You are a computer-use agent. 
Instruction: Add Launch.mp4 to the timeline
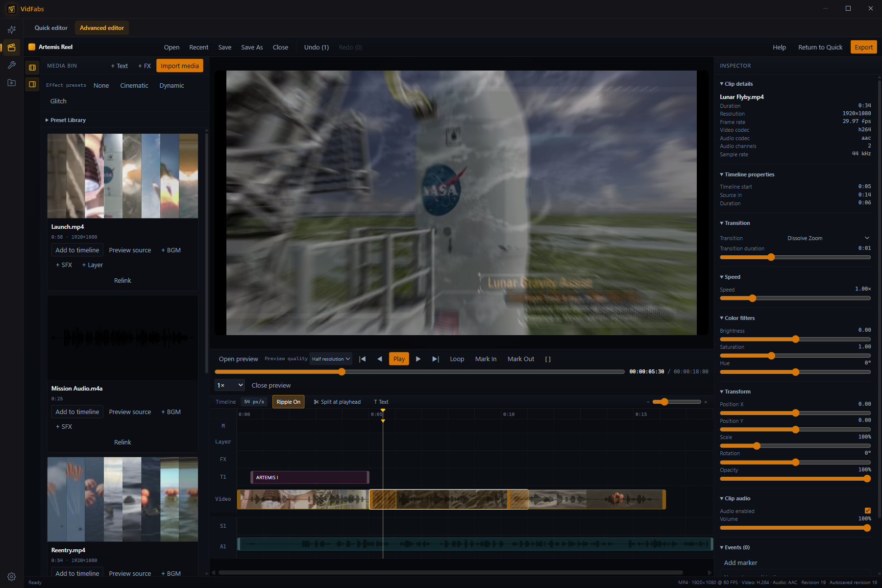[x=77, y=250]
